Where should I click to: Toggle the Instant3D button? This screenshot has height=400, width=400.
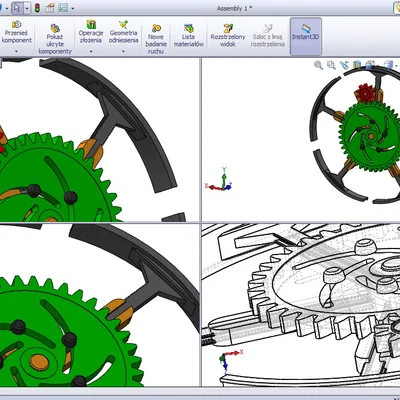306,36
